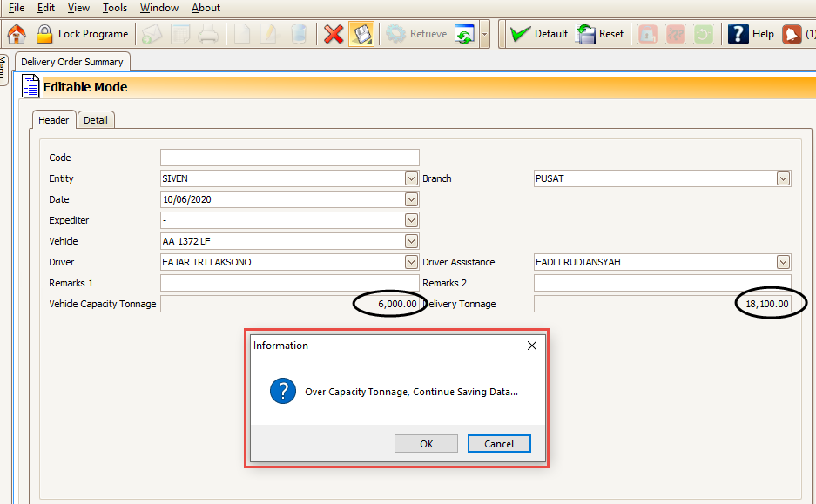Click the refresh window icon with green arrows
This screenshot has height=504, width=816.
click(464, 34)
